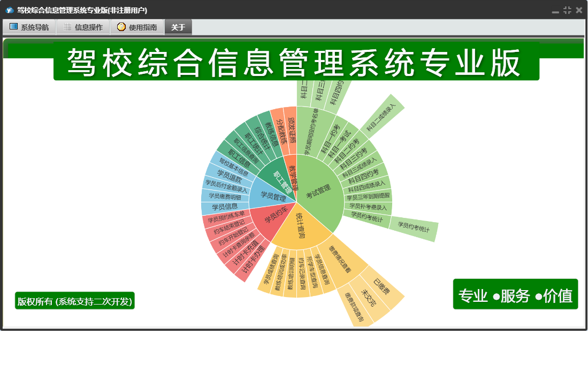588x387 pixels.
Task: Select the 学员约车 center segment
Action: point(275,215)
